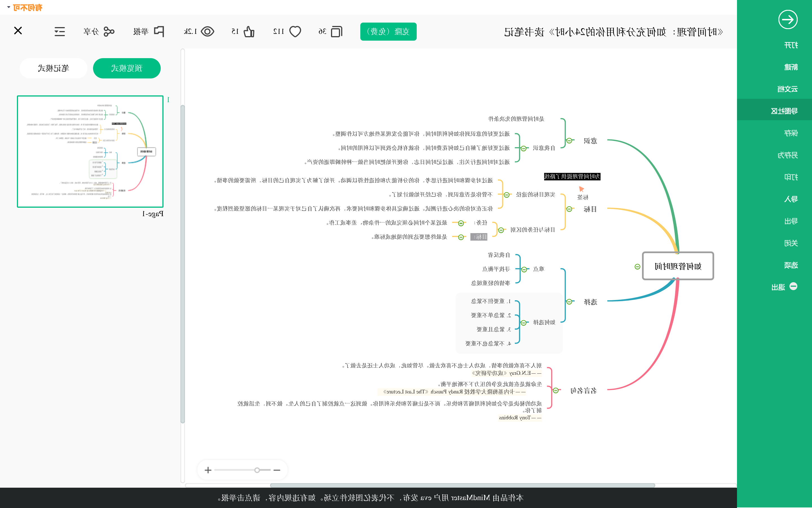Select the 选择 branch node
Image resolution: width=812 pixels, height=508 pixels.
(590, 302)
